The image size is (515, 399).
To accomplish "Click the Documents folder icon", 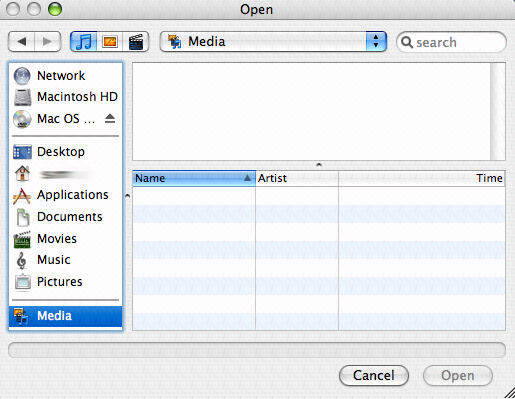I will (23, 217).
